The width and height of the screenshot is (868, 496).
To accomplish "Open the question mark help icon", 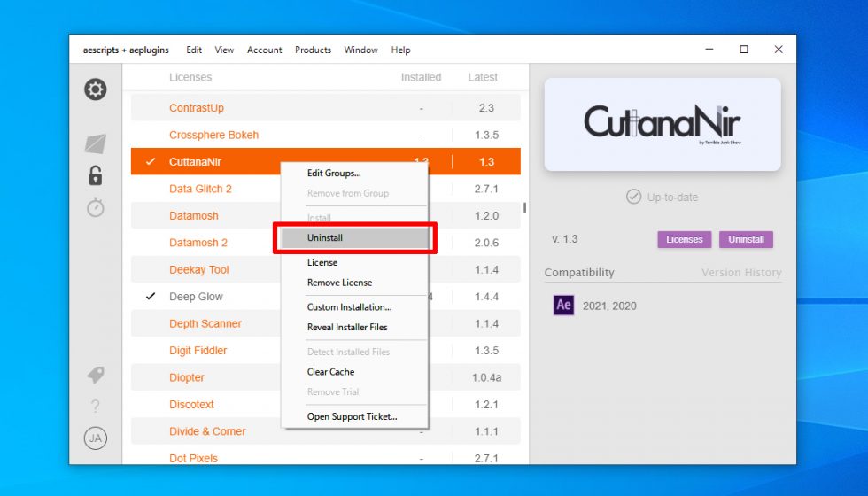I will (x=96, y=407).
